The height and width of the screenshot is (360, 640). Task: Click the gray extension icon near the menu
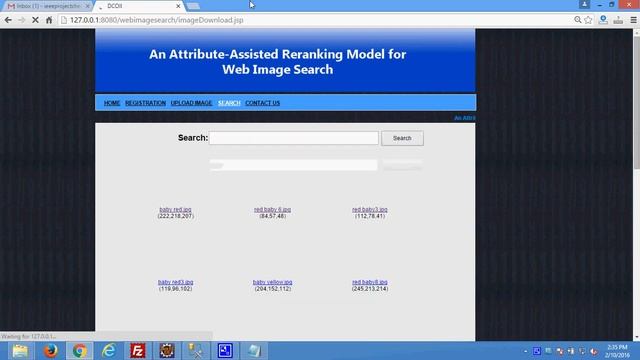coord(618,20)
